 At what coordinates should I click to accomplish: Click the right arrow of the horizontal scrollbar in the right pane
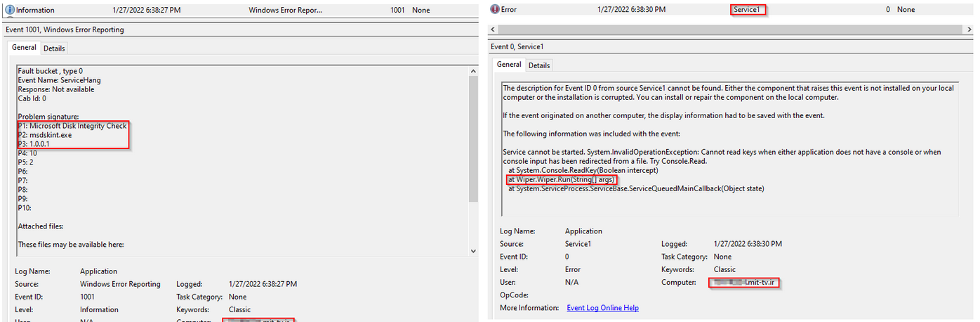point(969,30)
